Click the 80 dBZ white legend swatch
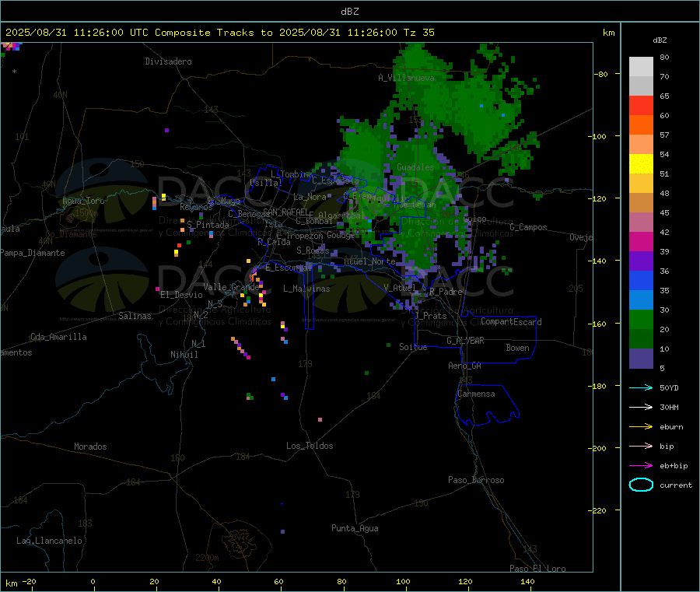Viewport: 700px width, 592px height. (x=641, y=67)
